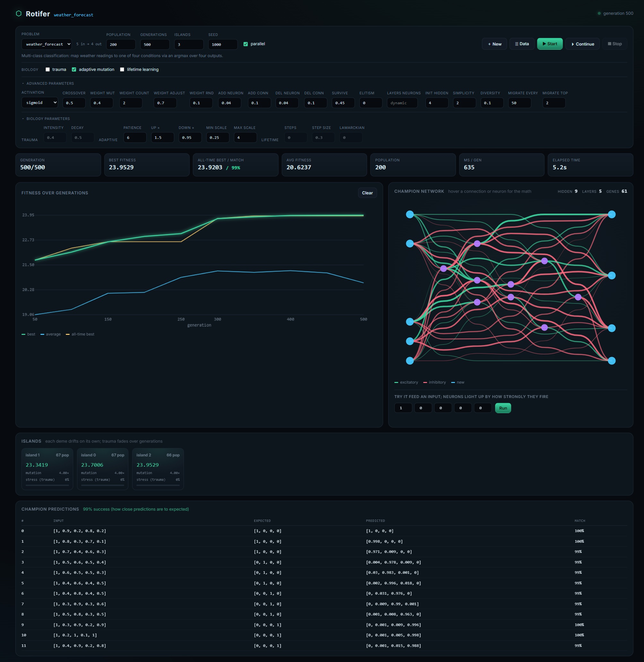
Task: Click the weather_forecast title label
Action: tap(73, 15)
